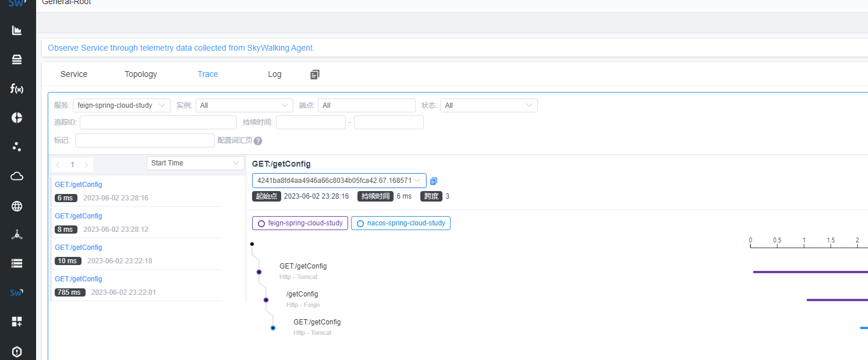Screen dimensions: 868x360
Task: Open the f(x) functions sidebar icon
Action: (x=17, y=89)
